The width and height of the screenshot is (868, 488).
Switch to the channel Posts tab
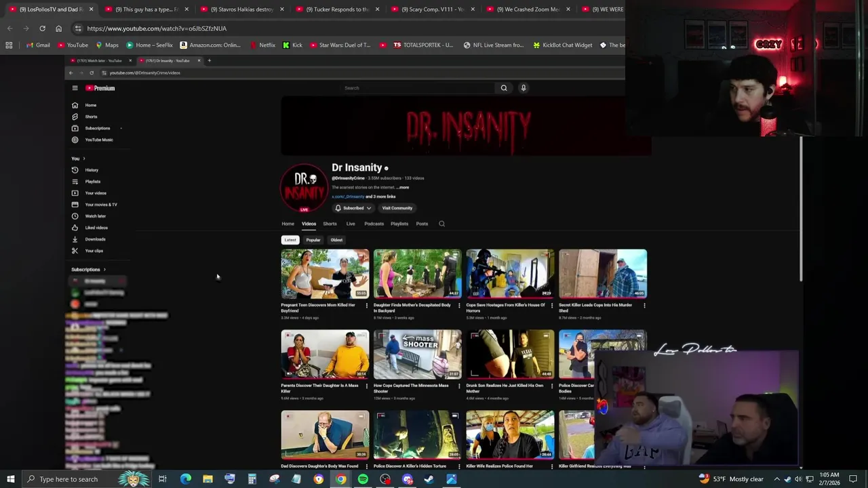(422, 224)
